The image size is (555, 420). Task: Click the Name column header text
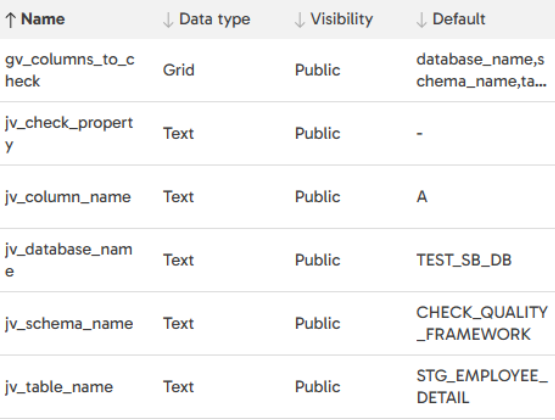[x=43, y=19]
